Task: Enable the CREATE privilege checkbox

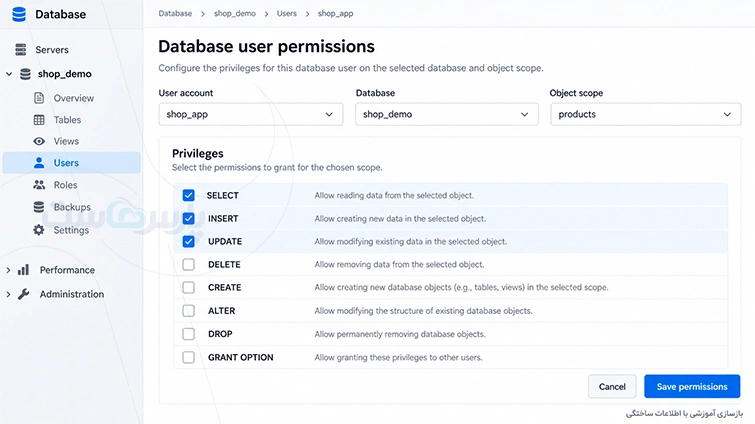Action: tap(188, 287)
